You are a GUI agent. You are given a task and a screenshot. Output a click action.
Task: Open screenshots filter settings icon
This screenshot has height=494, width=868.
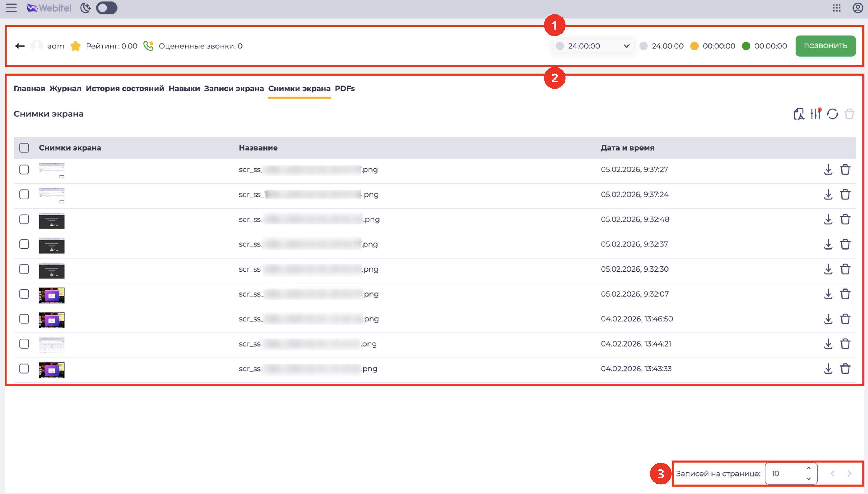click(x=816, y=114)
